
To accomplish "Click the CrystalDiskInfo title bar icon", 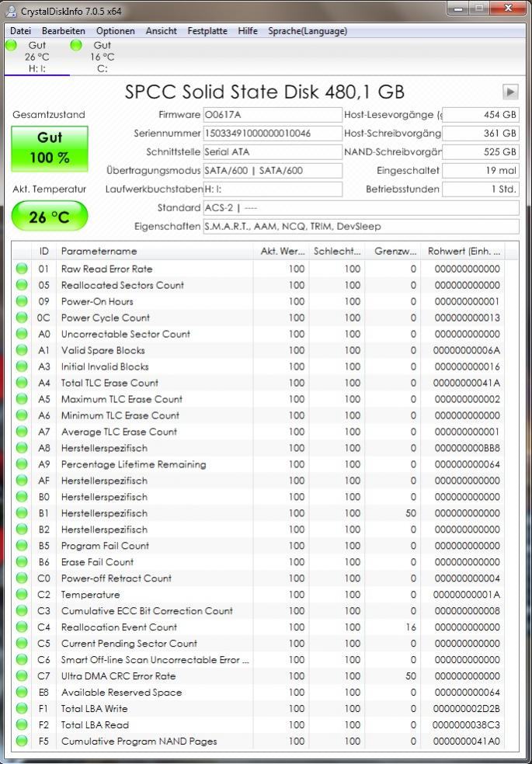I will (x=10, y=10).
